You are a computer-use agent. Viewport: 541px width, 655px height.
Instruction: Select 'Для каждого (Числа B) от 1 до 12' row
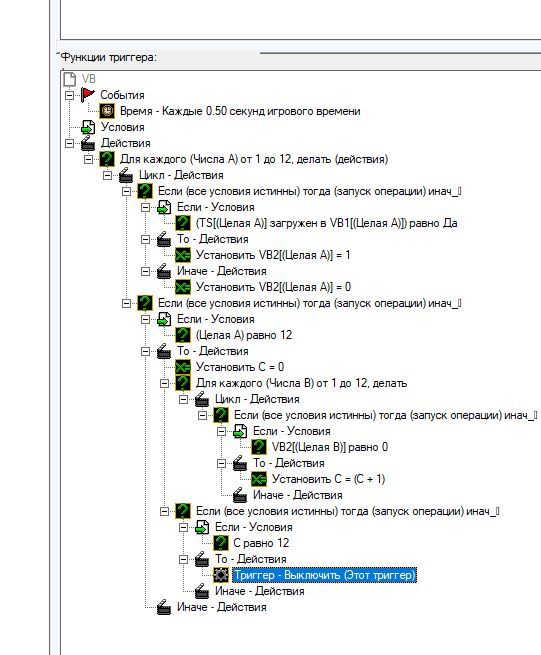click(x=302, y=383)
